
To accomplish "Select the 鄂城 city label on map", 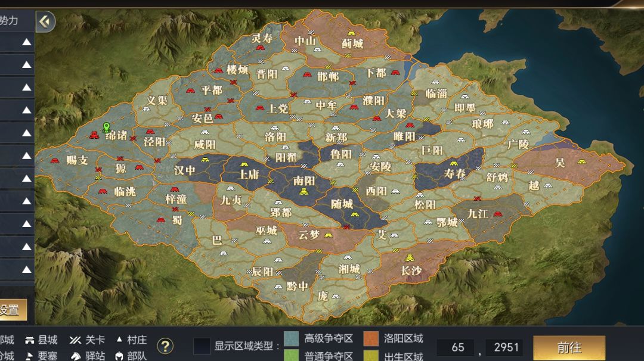I will click(x=447, y=223).
